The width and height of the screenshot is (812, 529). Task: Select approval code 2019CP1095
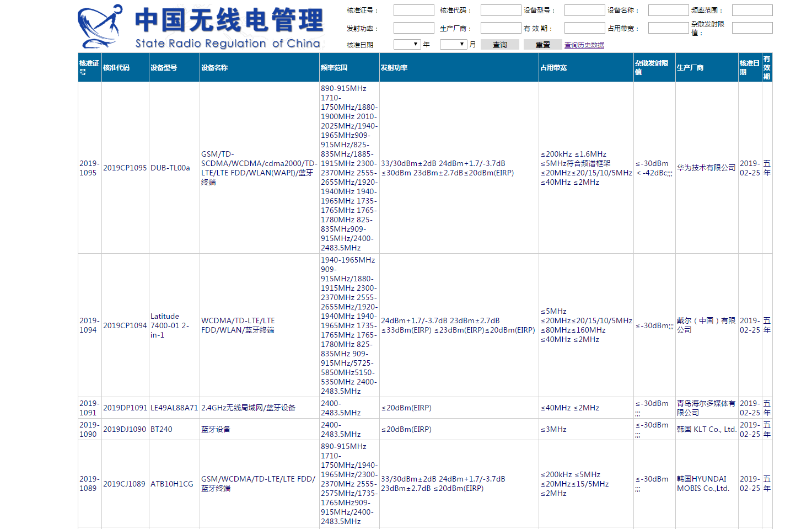pyautogui.click(x=125, y=168)
